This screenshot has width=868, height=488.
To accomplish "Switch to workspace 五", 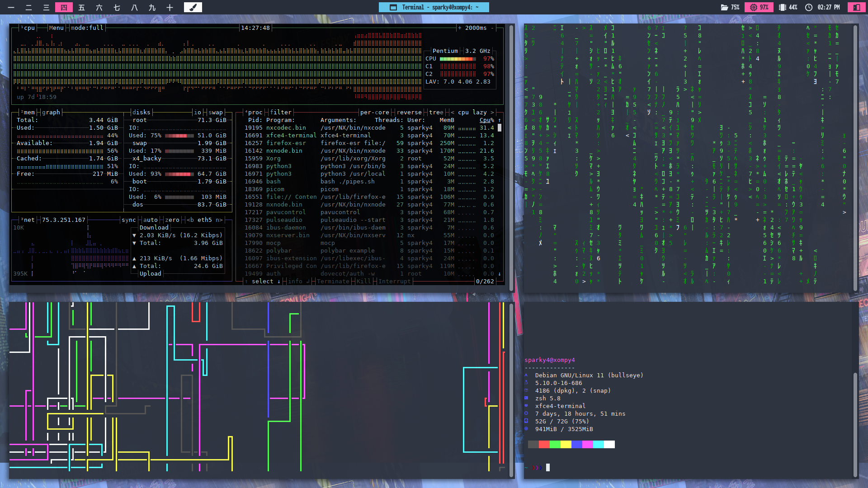I will [x=81, y=7].
